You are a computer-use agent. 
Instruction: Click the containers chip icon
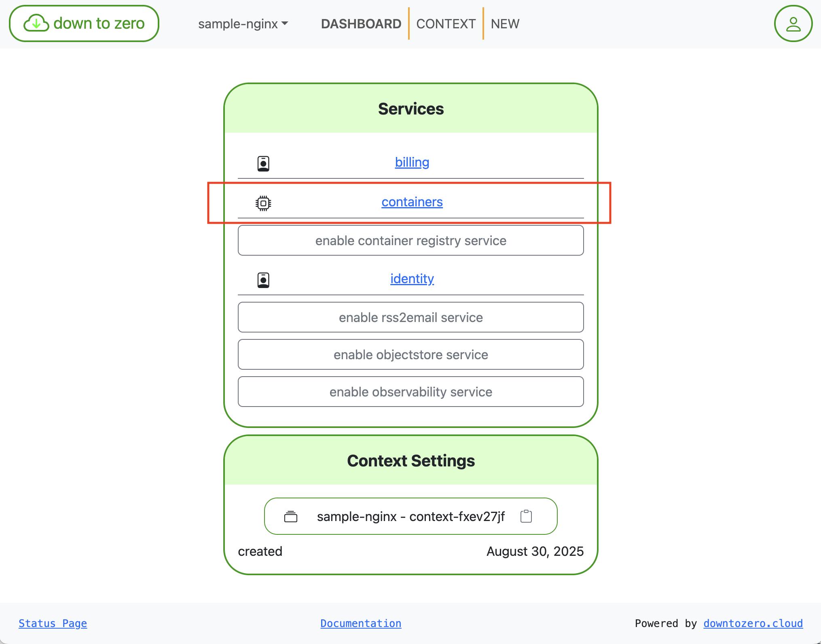tap(263, 203)
